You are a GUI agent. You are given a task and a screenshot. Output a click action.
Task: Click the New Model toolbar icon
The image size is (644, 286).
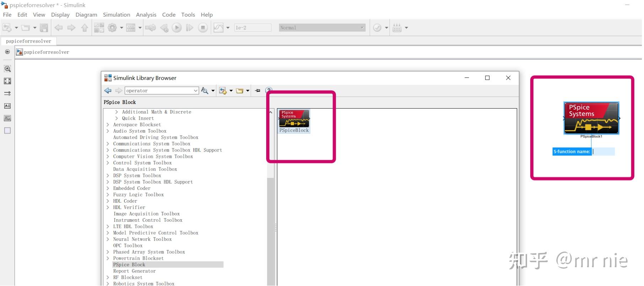7,28
